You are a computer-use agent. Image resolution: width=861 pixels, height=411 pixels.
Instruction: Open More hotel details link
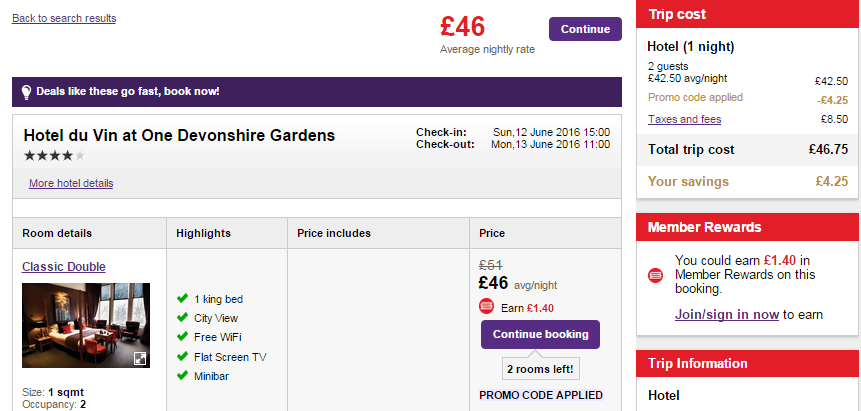pos(71,183)
